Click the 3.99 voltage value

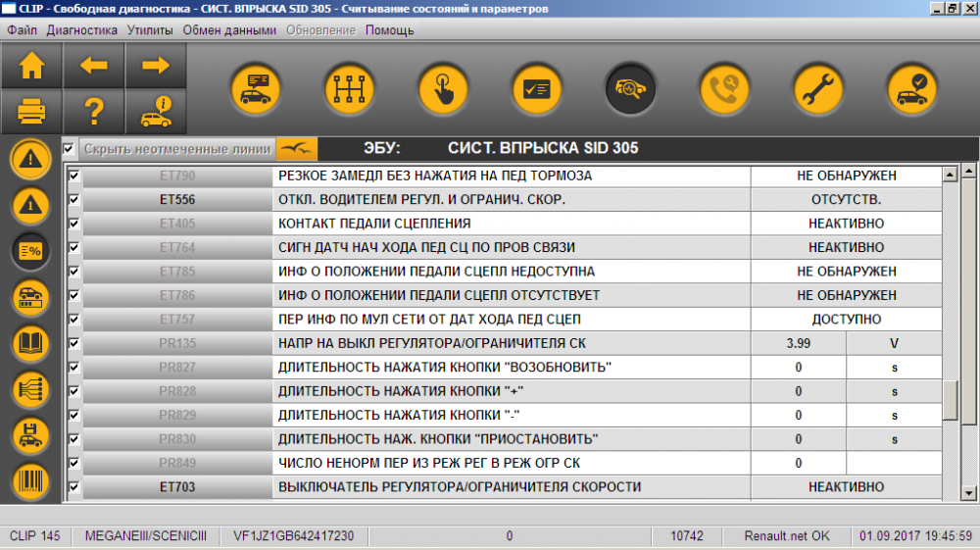pyautogui.click(x=798, y=343)
